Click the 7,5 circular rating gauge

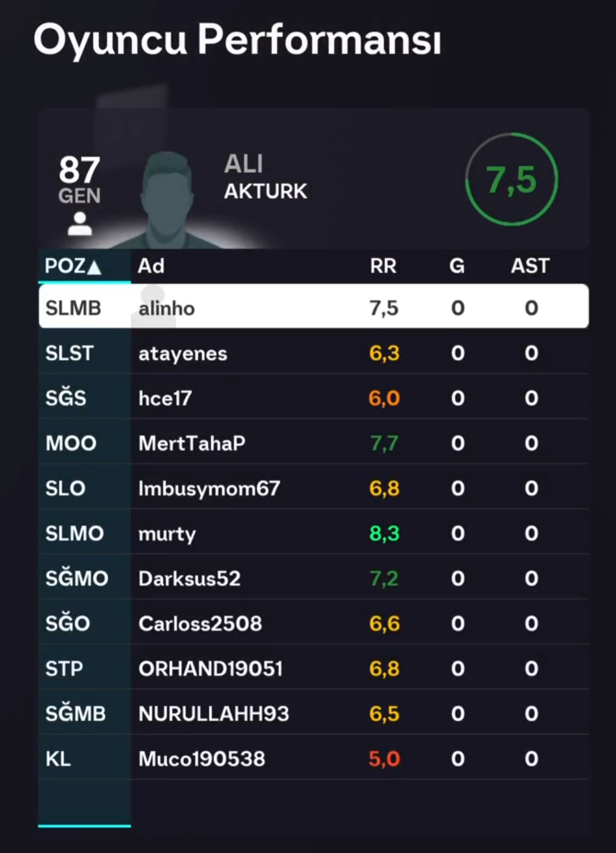coord(512,180)
